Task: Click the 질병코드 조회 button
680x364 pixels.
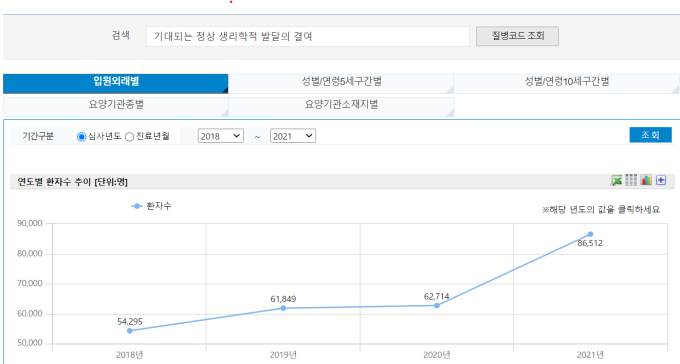Action: click(517, 36)
